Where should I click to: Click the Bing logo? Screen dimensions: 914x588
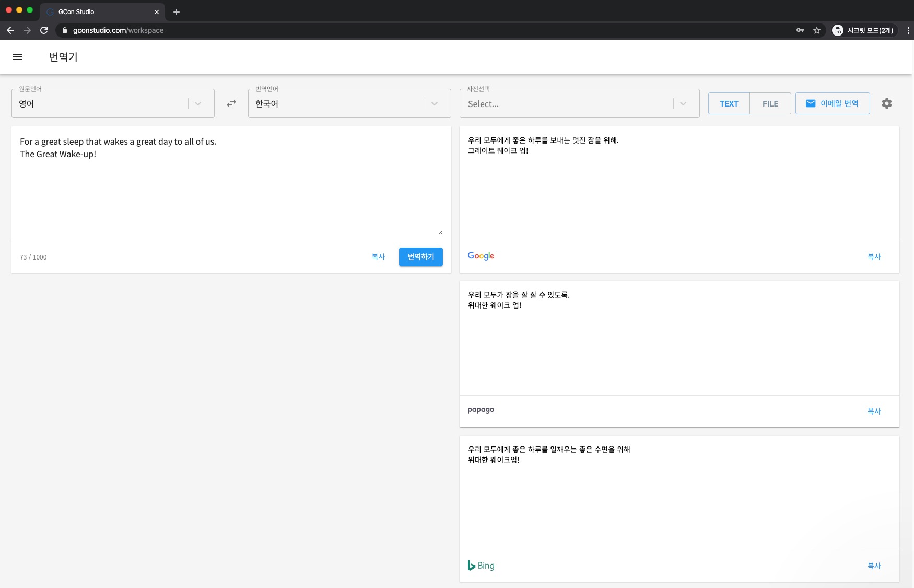(x=481, y=566)
